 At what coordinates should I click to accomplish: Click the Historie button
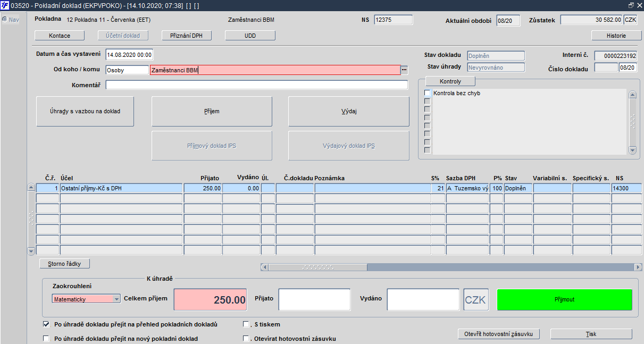616,36
